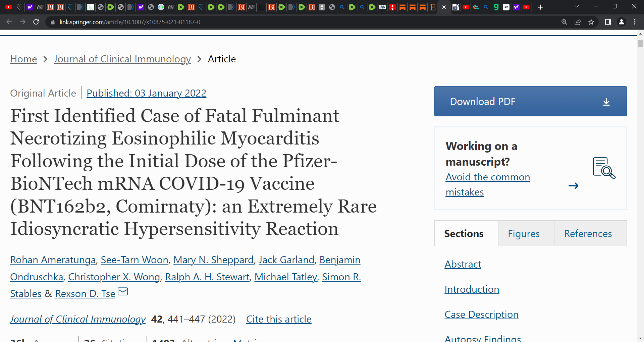Expand the tab search chevron
The image size is (644, 342).
[577, 6]
